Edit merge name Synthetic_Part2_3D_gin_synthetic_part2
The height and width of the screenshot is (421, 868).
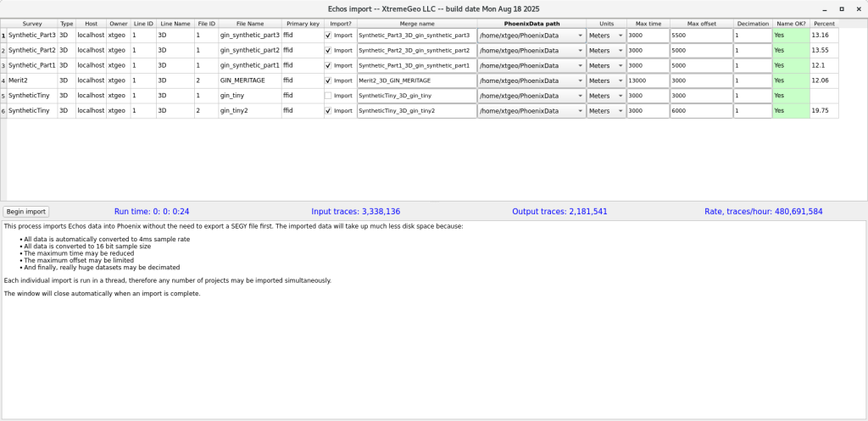point(417,50)
